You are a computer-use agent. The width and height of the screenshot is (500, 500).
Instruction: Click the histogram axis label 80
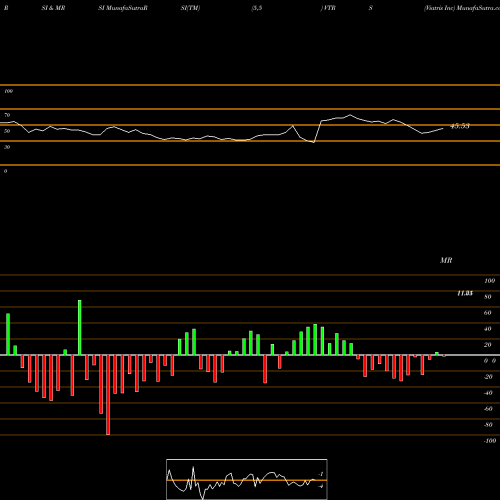pyautogui.click(x=488, y=297)
